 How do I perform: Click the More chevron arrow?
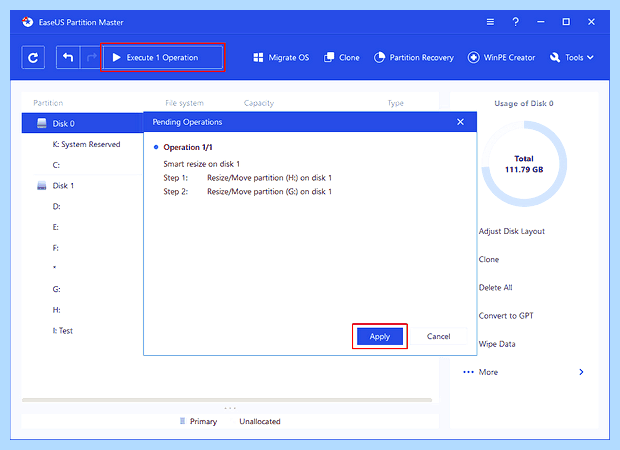pyautogui.click(x=581, y=372)
